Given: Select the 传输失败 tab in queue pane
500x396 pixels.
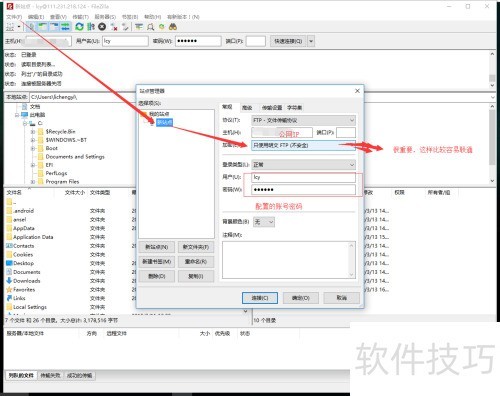Looking at the screenshot, I should point(50,375).
